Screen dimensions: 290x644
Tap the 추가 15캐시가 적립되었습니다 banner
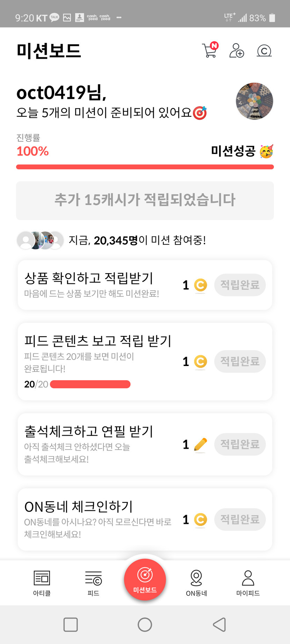coord(145,200)
